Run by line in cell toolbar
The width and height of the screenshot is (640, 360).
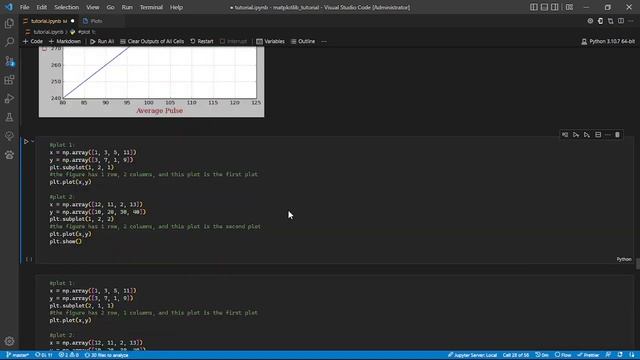[x=565, y=135]
